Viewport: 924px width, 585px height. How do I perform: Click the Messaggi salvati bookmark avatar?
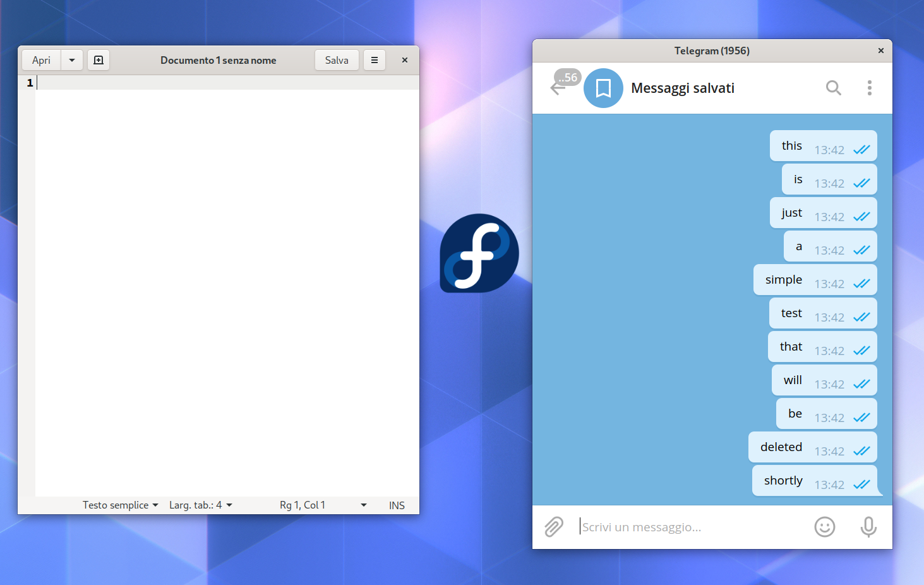tap(603, 88)
